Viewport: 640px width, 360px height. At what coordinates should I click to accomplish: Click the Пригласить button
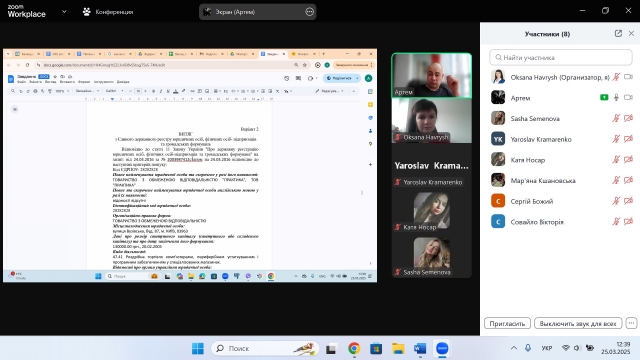tap(507, 323)
